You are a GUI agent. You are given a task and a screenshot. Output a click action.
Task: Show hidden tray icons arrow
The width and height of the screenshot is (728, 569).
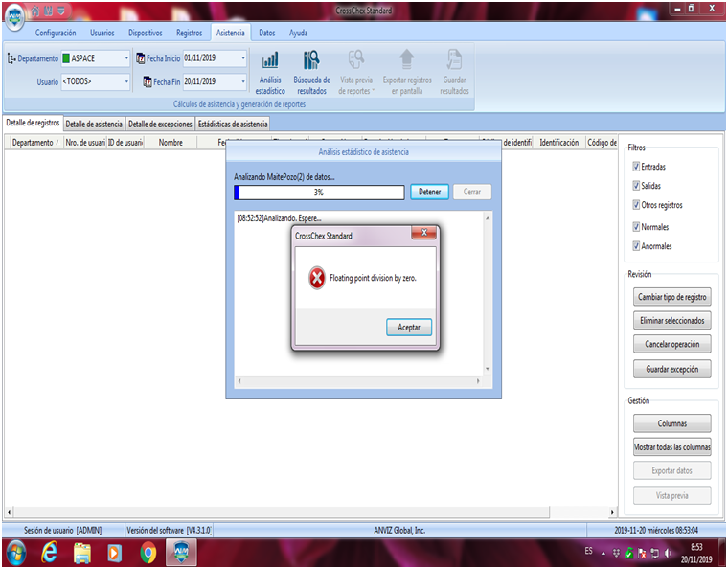coord(603,554)
